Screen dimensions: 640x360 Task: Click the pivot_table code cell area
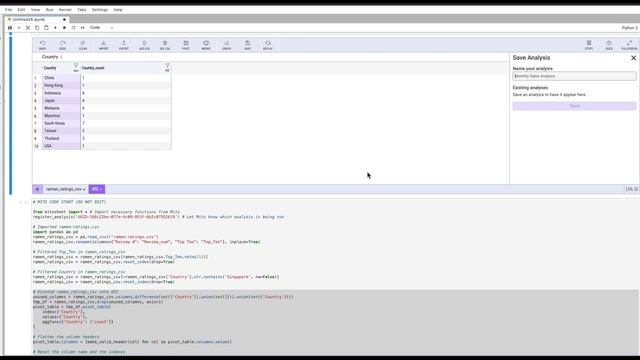(335, 322)
